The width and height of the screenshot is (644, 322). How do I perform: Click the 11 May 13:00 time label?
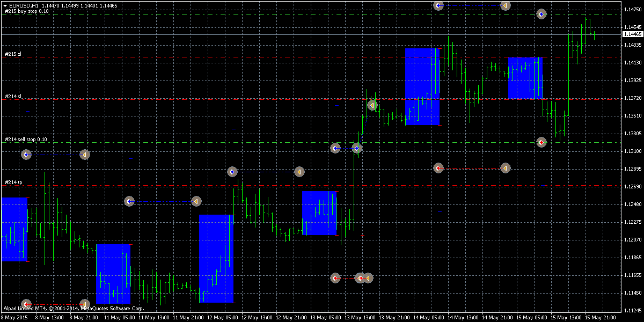[x=153, y=317]
